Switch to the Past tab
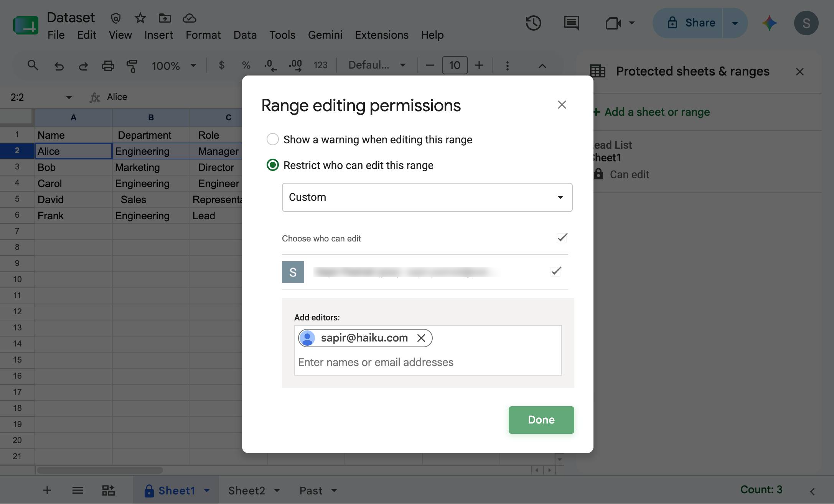 pyautogui.click(x=311, y=491)
